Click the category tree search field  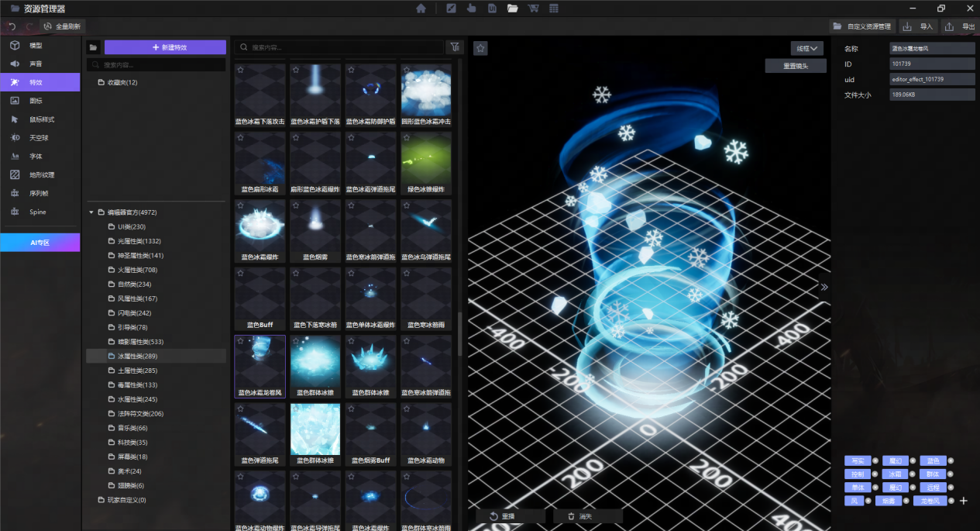coord(156,65)
